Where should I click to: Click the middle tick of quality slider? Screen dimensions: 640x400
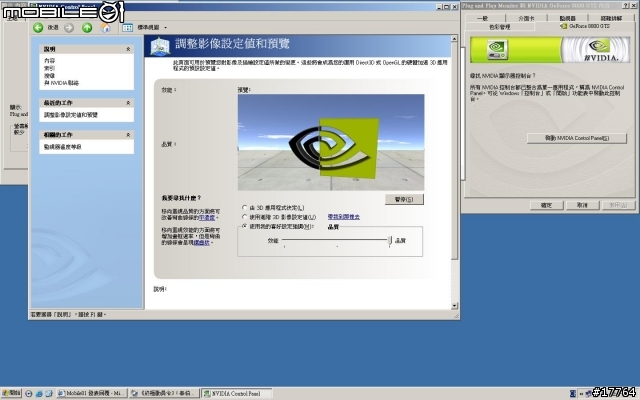pos(337,246)
